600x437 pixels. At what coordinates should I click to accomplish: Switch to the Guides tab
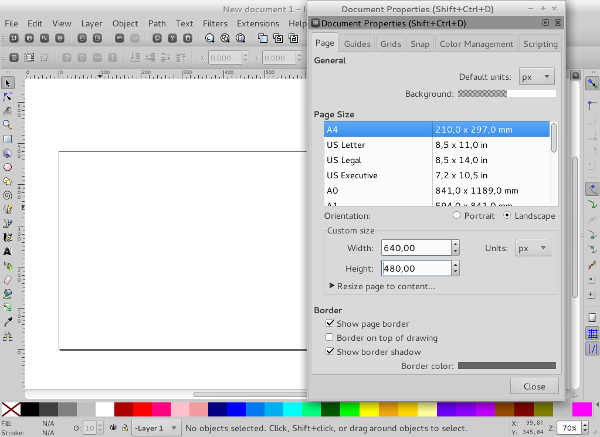point(357,44)
